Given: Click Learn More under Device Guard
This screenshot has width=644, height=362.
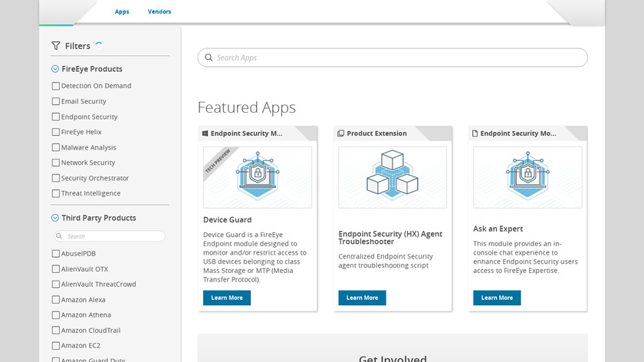Looking at the screenshot, I should [x=227, y=298].
